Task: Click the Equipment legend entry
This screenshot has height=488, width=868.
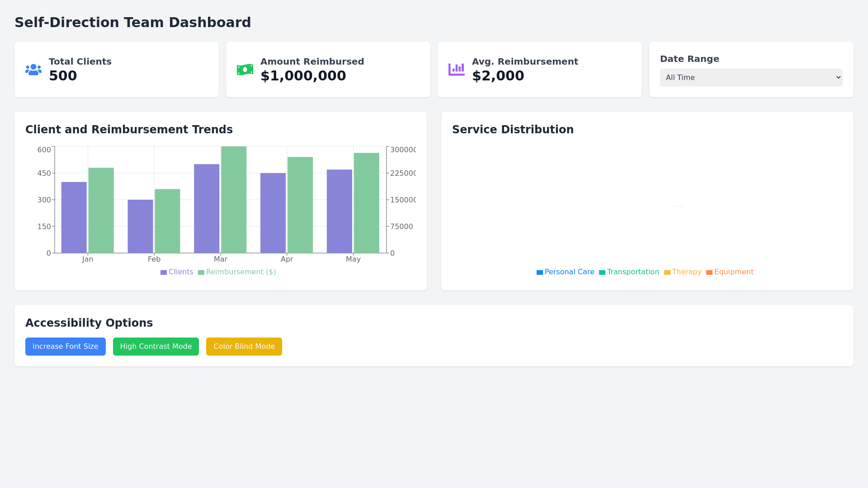Action: pyautogui.click(x=733, y=272)
